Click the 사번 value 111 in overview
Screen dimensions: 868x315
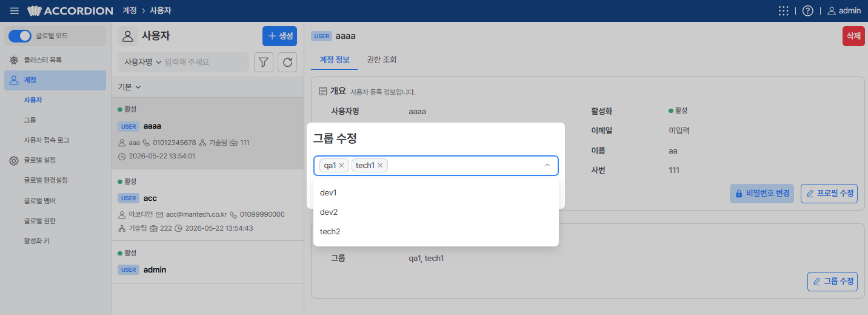click(x=674, y=170)
